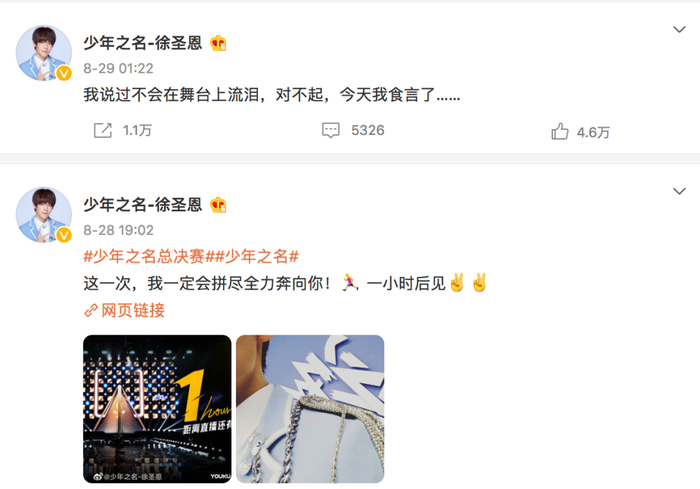Open the 8-29 01:22 timestamp link
Screen dimensions: 700x489
pos(118,68)
